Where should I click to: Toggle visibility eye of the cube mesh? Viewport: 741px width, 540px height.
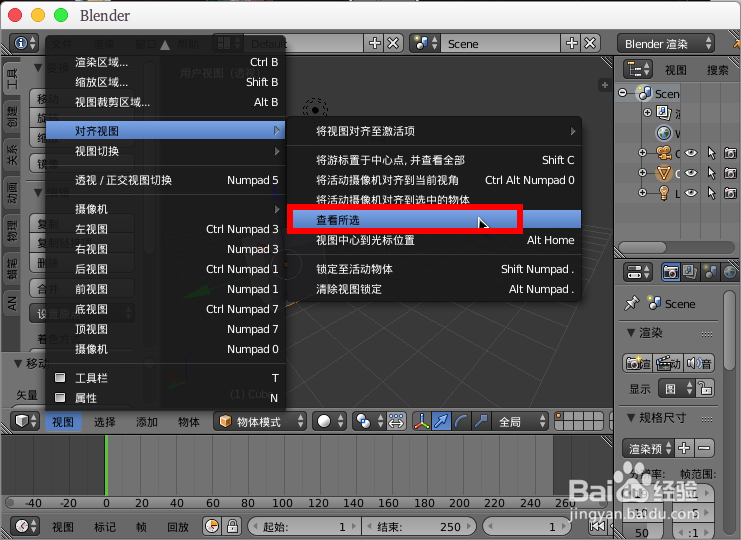[691, 172]
